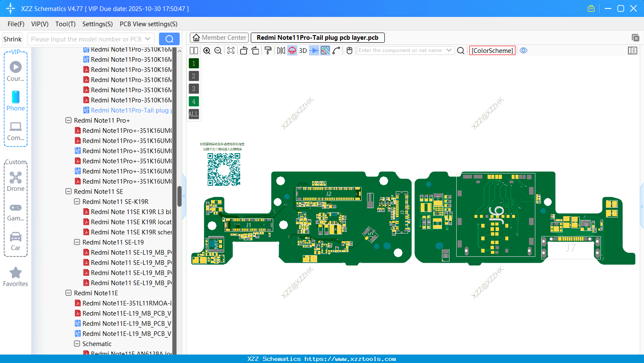Image resolution: width=644 pixels, height=363 pixels.
Task: Show PCB layer 1
Action: click(194, 63)
